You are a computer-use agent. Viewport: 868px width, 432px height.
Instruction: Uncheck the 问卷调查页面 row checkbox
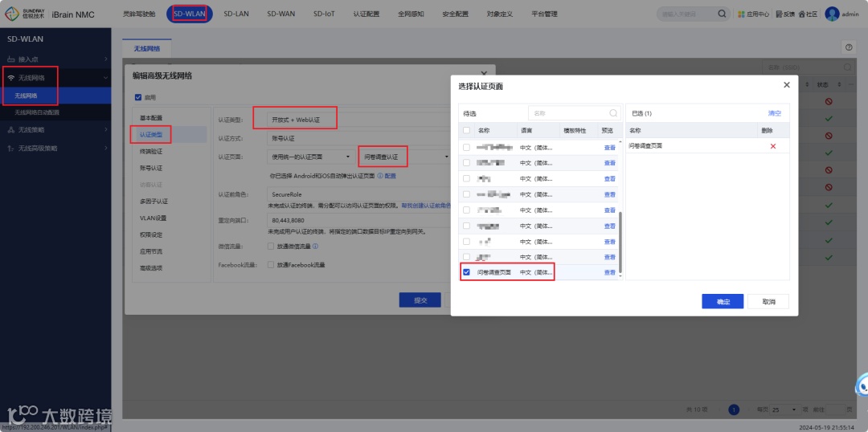click(467, 272)
